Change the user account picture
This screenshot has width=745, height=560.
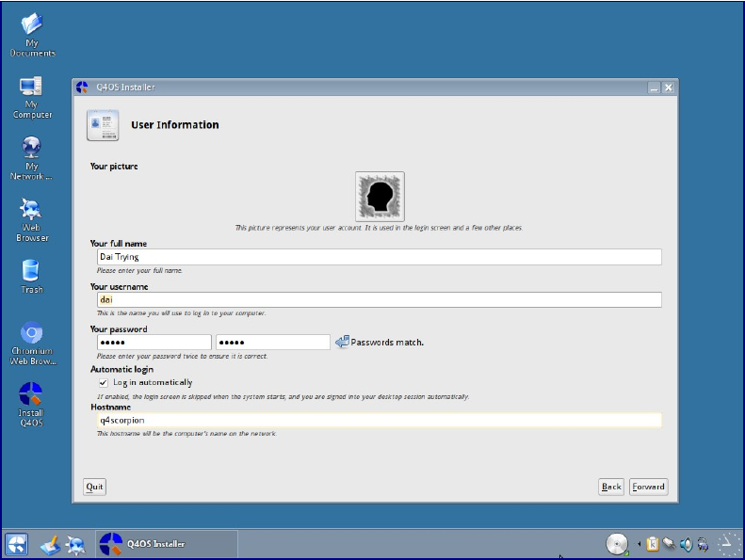(x=380, y=196)
